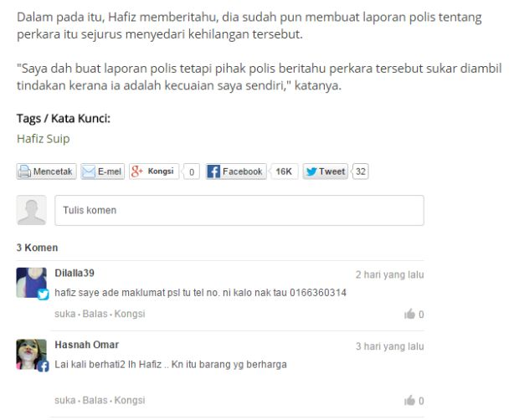Viewport: 519px width, 420px height.
Task: Click the Google Plus Kongsi icon
Action: tap(136, 172)
